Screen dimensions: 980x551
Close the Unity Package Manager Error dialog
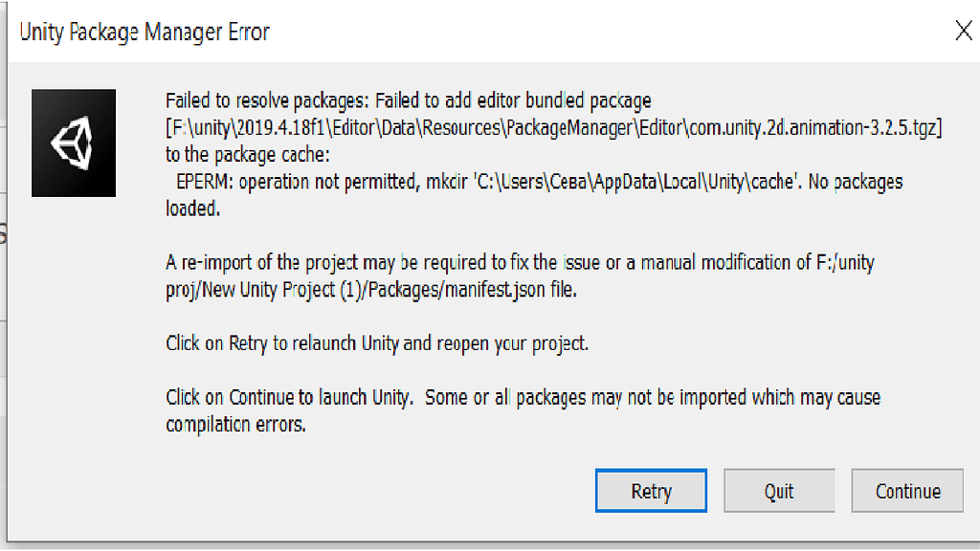click(x=965, y=30)
